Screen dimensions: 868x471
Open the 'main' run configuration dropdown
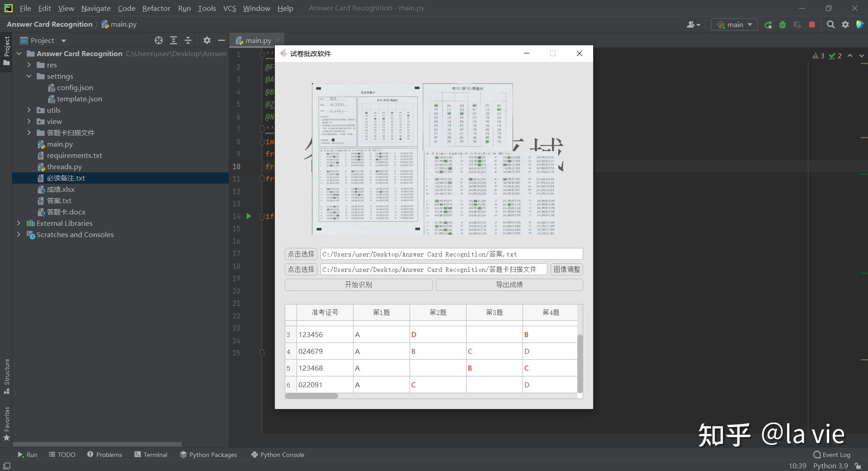(735, 25)
